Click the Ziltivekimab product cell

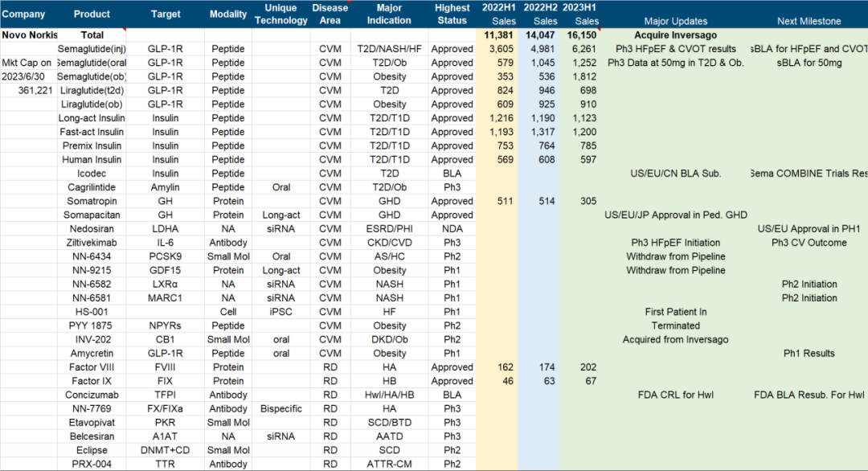pos(92,243)
